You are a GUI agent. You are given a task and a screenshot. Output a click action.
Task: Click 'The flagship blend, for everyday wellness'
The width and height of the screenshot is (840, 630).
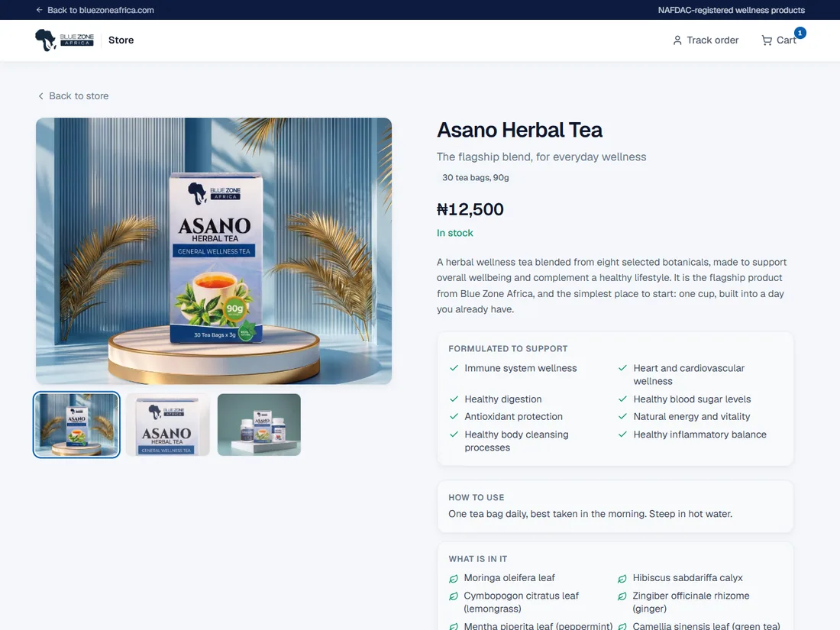(541, 157)
